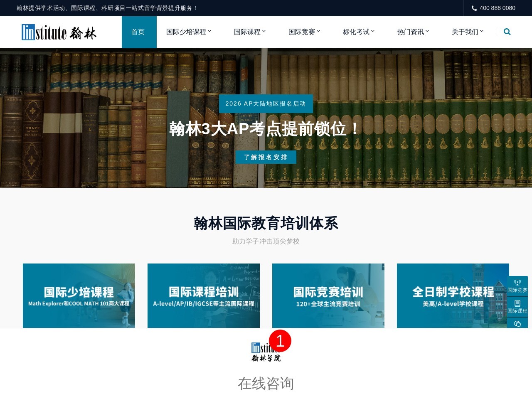Click the 2026 AP大陆地区报名启动 banner tag
Viewport: 532px width, 399px height.
tap(266, 103)
